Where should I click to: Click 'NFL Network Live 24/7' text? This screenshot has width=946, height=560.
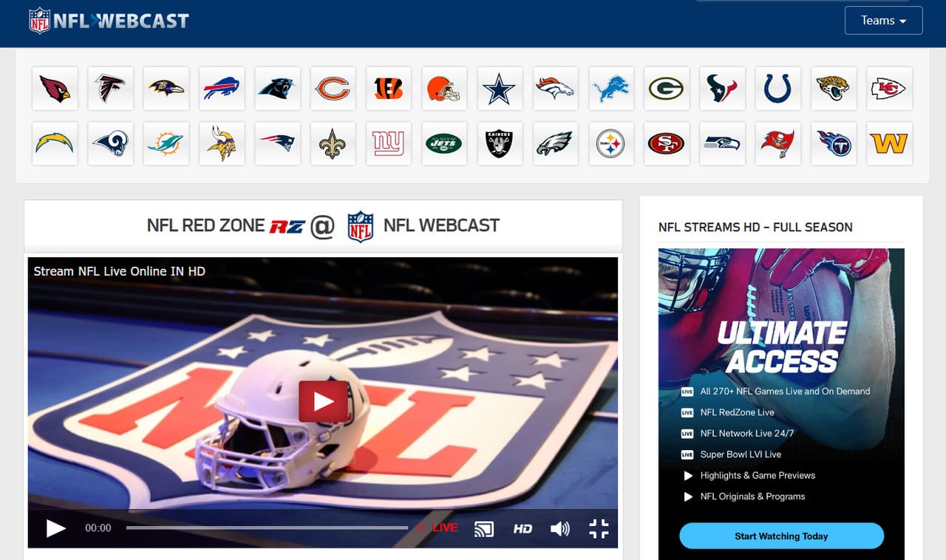tap(747, 434)
